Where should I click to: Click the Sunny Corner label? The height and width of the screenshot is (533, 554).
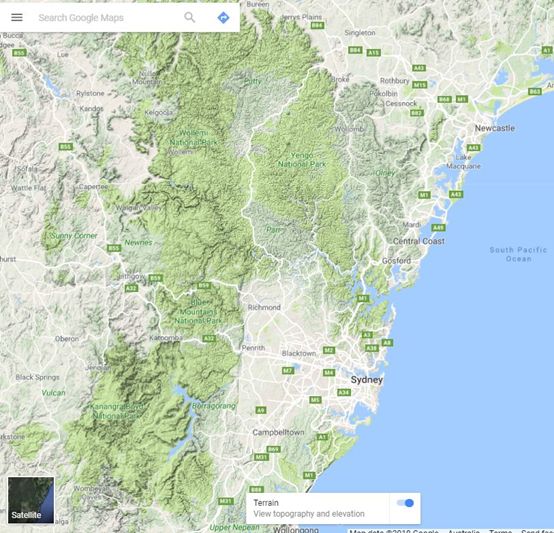point(73,235)
